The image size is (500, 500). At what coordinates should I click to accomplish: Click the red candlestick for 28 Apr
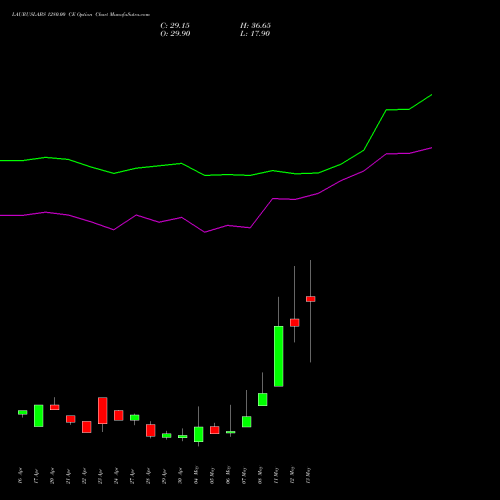click(151, 430)
